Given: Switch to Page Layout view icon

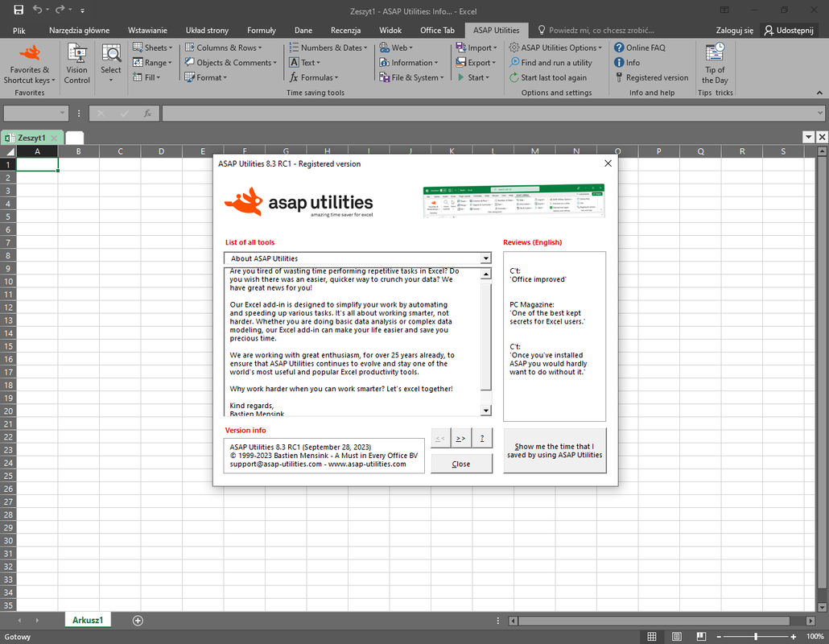Looking at the screenshot, I should pos(676,637).
